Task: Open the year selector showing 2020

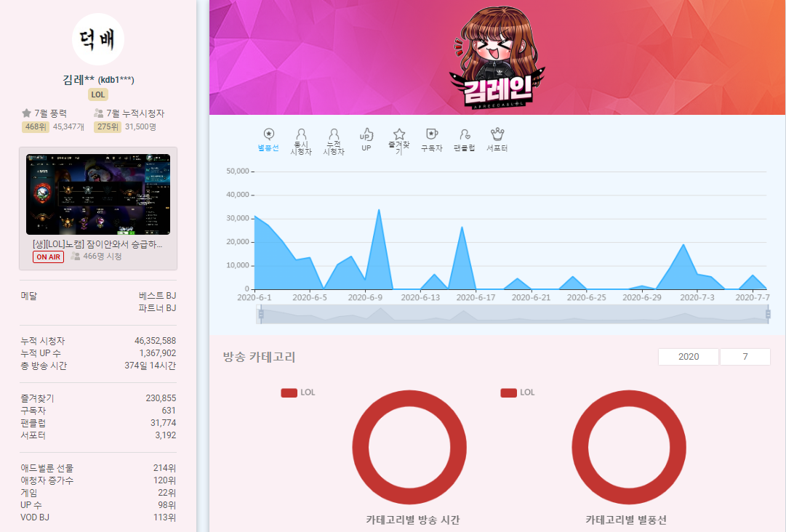Action: [689, 357]
